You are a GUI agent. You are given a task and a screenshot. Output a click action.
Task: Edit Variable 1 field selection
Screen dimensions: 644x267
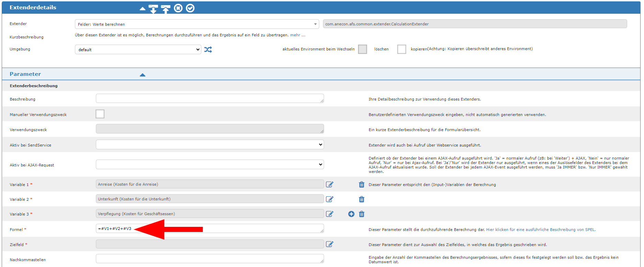point(330,185)
